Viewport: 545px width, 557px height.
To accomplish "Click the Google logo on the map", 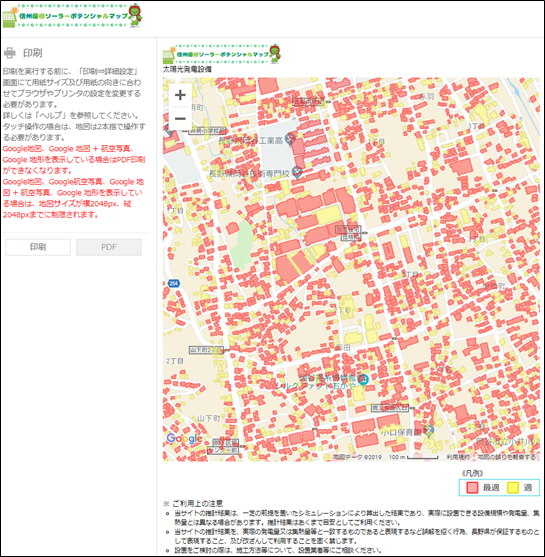I will (x=184, y=438).
